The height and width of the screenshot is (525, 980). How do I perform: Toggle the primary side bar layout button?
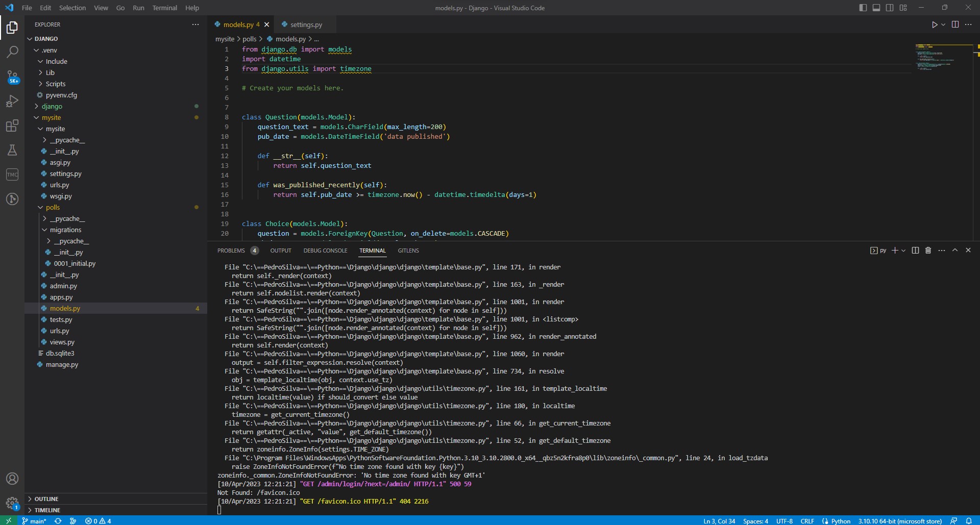863,8
